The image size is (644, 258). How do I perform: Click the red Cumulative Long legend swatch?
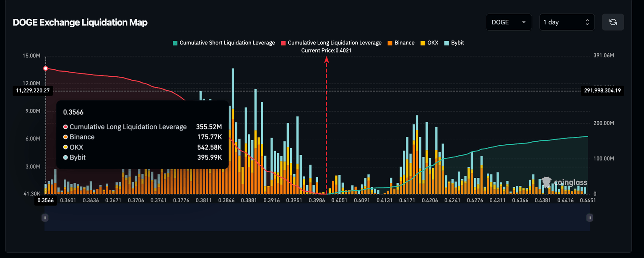[x=283, y=43]
